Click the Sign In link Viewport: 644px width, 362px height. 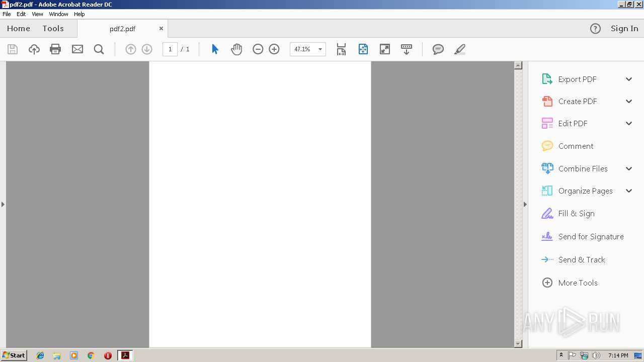[x=624, y=29]
